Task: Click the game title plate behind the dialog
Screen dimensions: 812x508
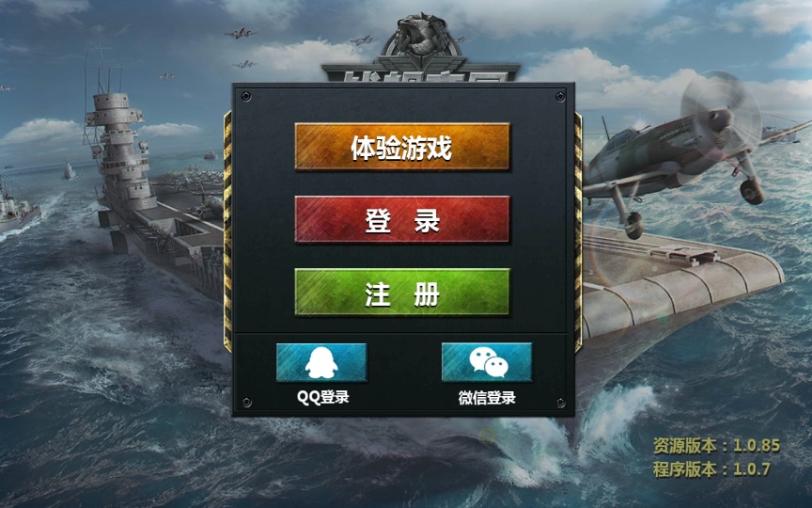Action: click(x=420, y=73)
